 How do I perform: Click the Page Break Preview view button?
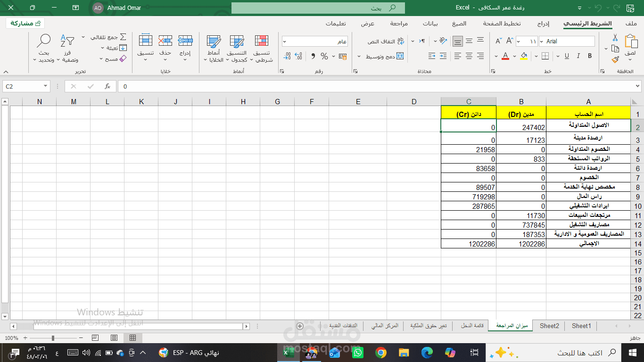point(95,337)
